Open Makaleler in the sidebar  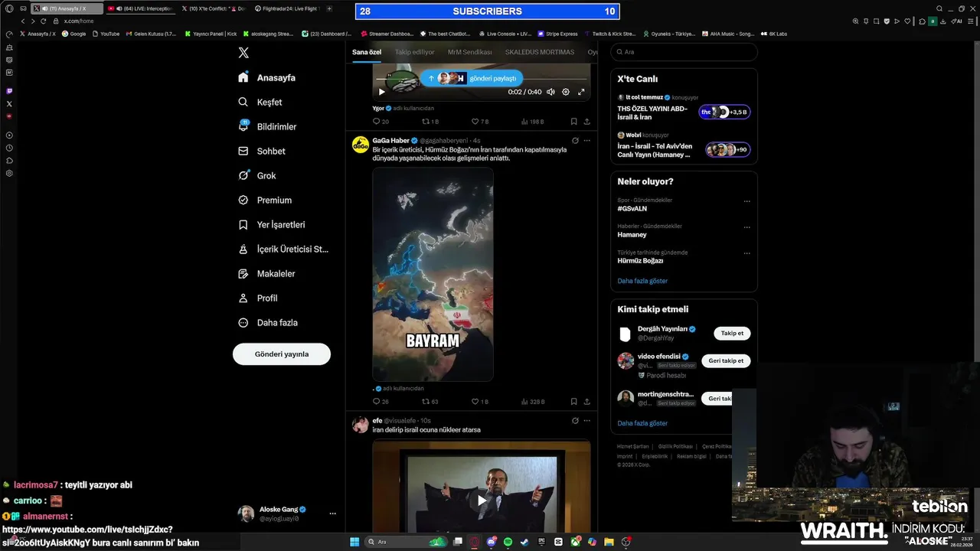tap(266, 273)
